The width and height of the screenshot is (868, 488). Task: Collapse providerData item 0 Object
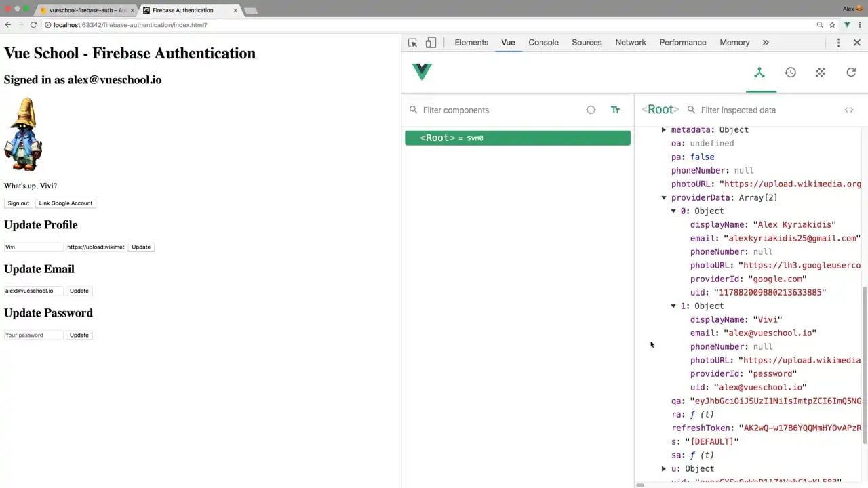pyautogui.click(x=673, y=211)
